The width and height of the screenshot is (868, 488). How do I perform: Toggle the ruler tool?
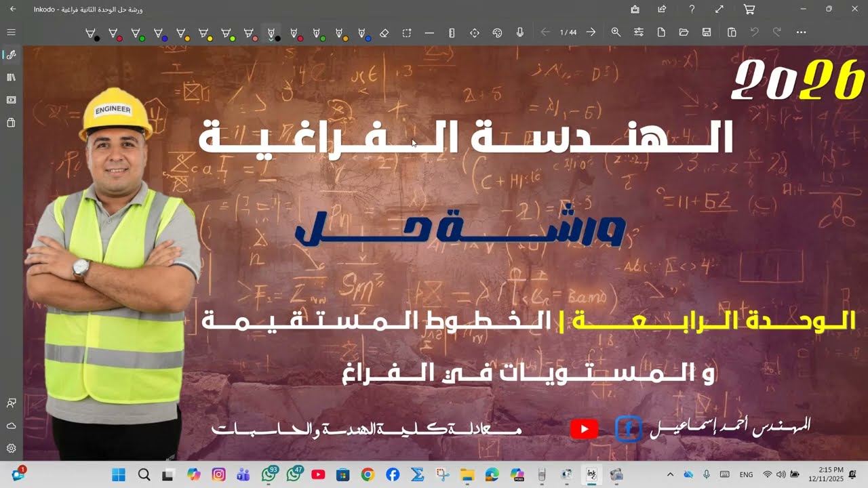[452, 33]
